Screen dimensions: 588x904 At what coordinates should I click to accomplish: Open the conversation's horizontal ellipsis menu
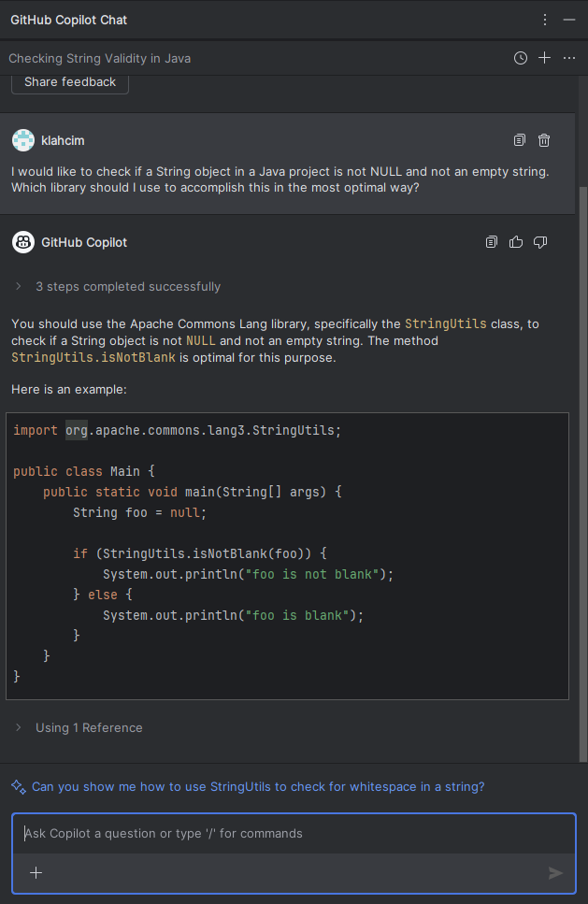pos(569,58)
